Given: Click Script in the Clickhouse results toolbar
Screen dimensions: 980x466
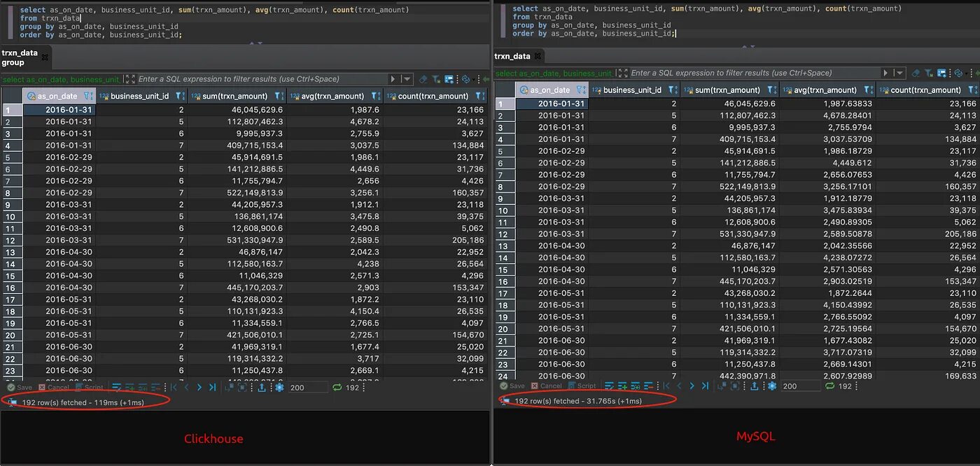Looking at the screenshot, I should pos(89,387).
